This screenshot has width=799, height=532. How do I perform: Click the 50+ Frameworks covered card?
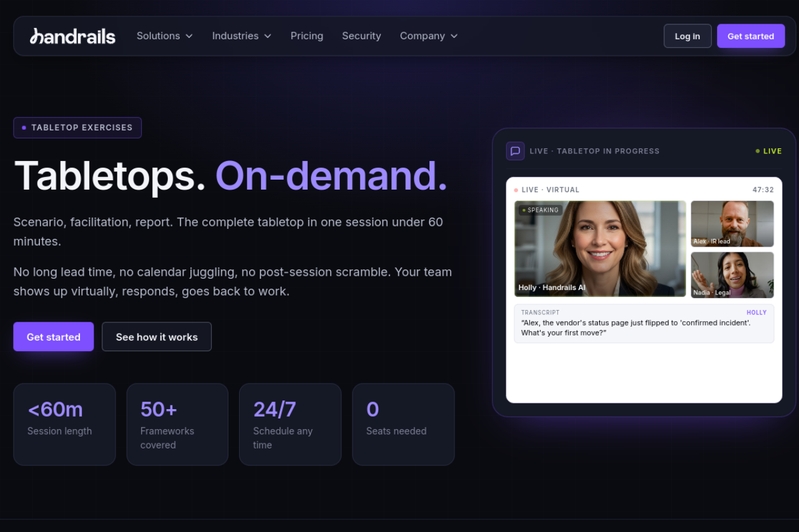coord(177,424)
